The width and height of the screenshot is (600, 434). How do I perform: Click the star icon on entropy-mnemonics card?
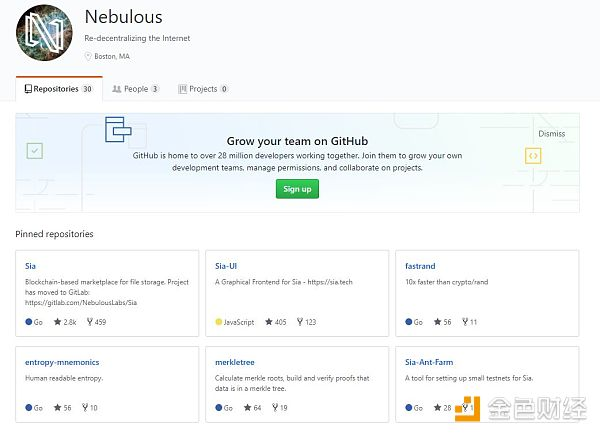pyautogui.click(x=57, y=407)
